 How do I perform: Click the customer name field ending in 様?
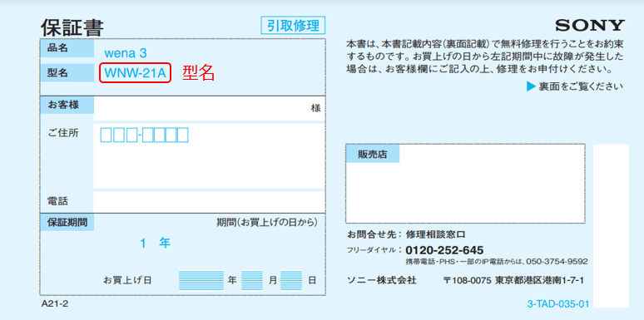(x=209, y=108)
